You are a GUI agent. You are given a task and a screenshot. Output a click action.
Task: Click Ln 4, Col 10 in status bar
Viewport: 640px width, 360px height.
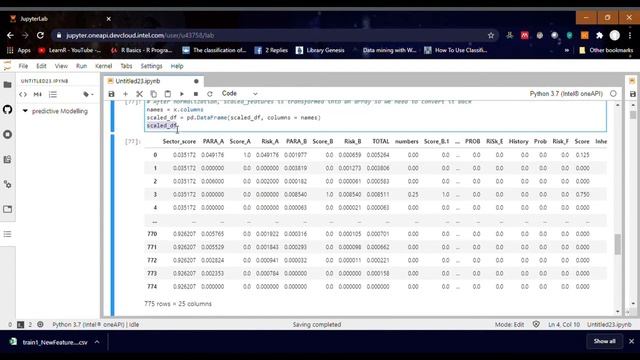click(564, 324)
